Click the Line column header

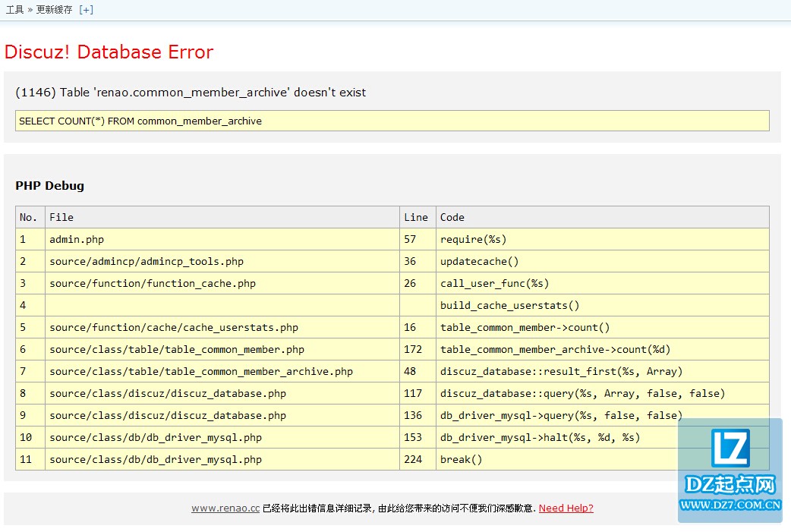point(418,217)
